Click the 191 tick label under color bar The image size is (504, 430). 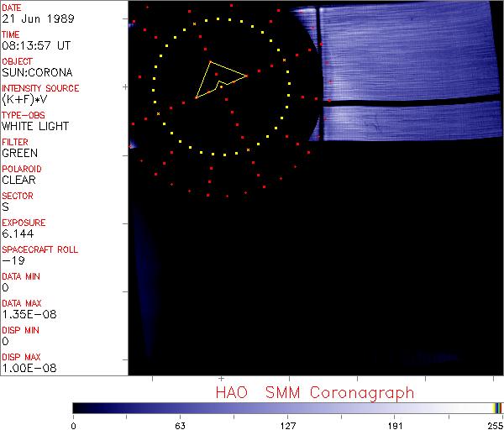coord(395,425)
